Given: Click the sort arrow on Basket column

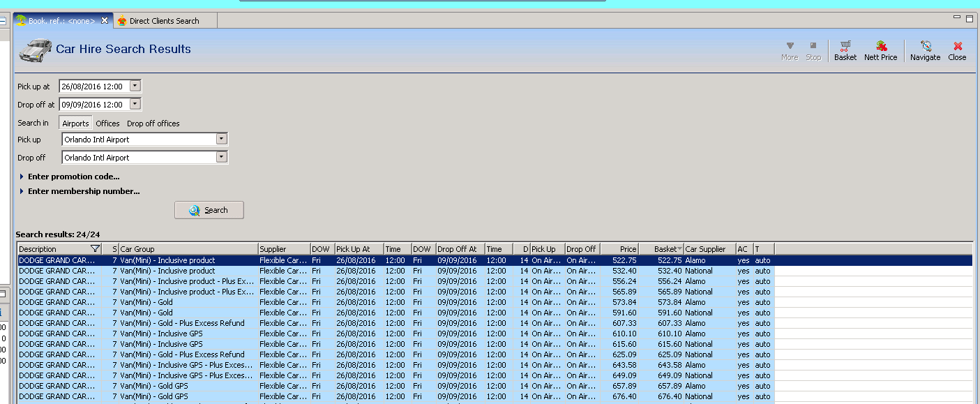Looking at the screenshot, I should [x=679, y=249].
